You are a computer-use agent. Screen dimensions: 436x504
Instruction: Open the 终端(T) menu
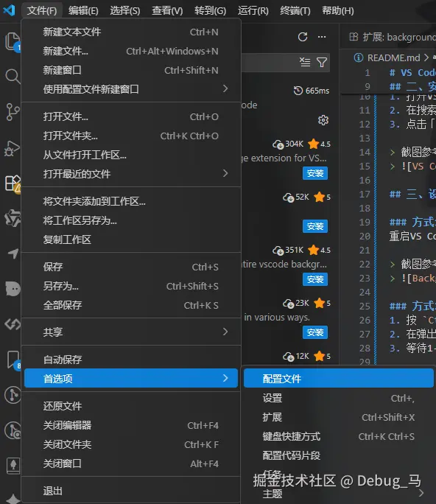click(295, 10)
